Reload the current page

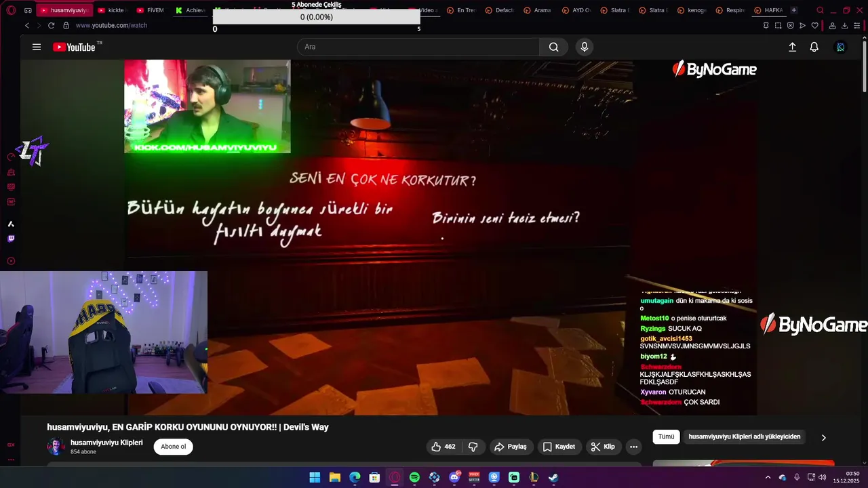click(51, 25)
